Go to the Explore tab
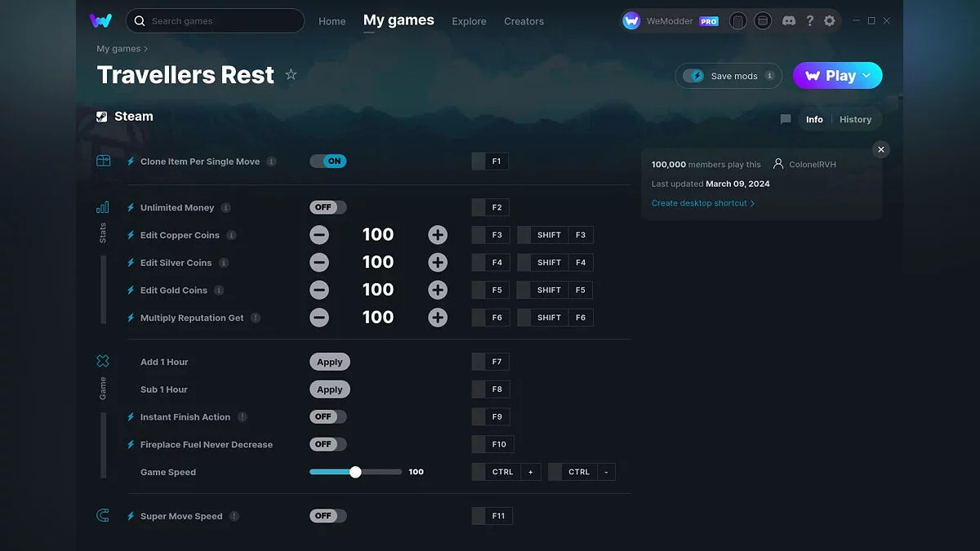The image size is (980, 551). [469, 21]
